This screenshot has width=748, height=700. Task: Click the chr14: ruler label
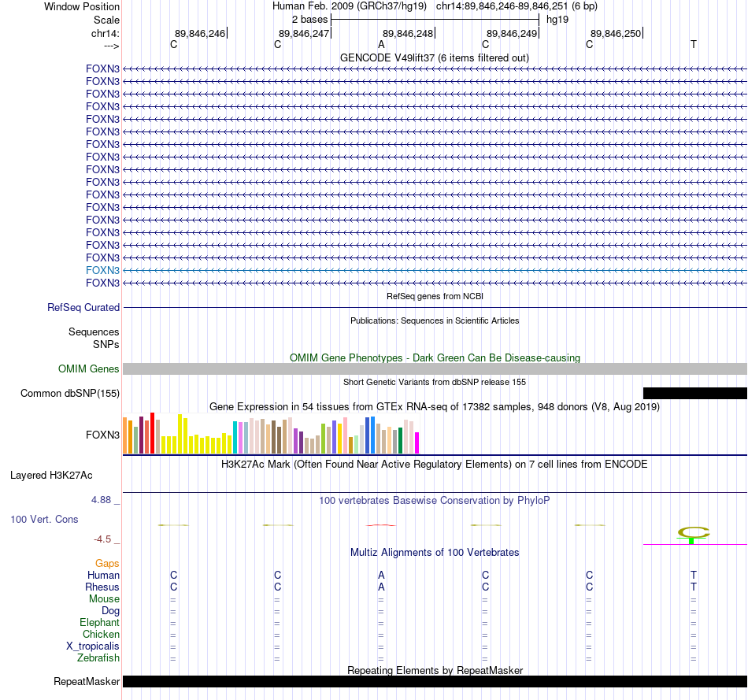coord(106,33)
